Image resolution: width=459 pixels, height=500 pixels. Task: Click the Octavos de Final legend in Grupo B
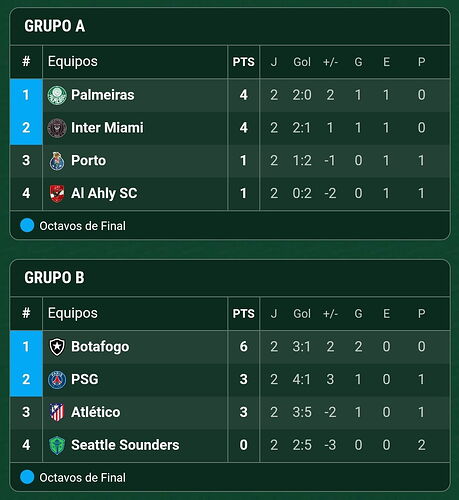click(x=73, y=477)
